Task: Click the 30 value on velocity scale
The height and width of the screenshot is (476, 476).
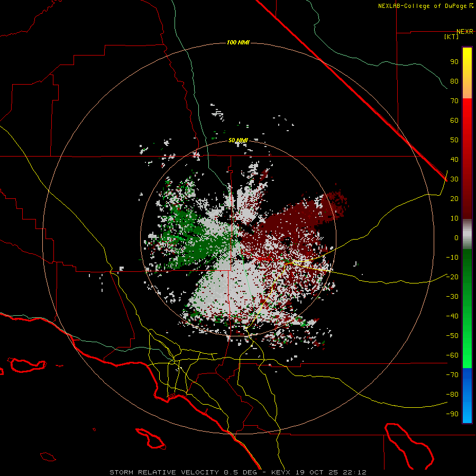Action: (454, 179)
